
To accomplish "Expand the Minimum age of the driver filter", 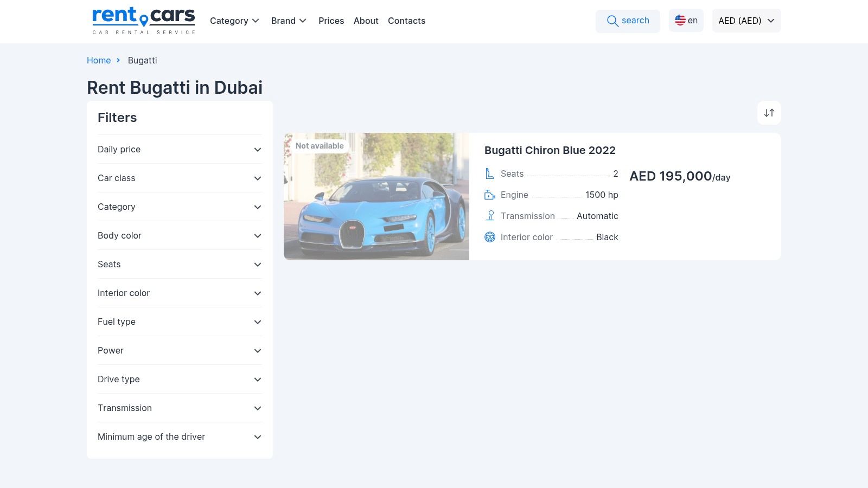I will point(180,436).
